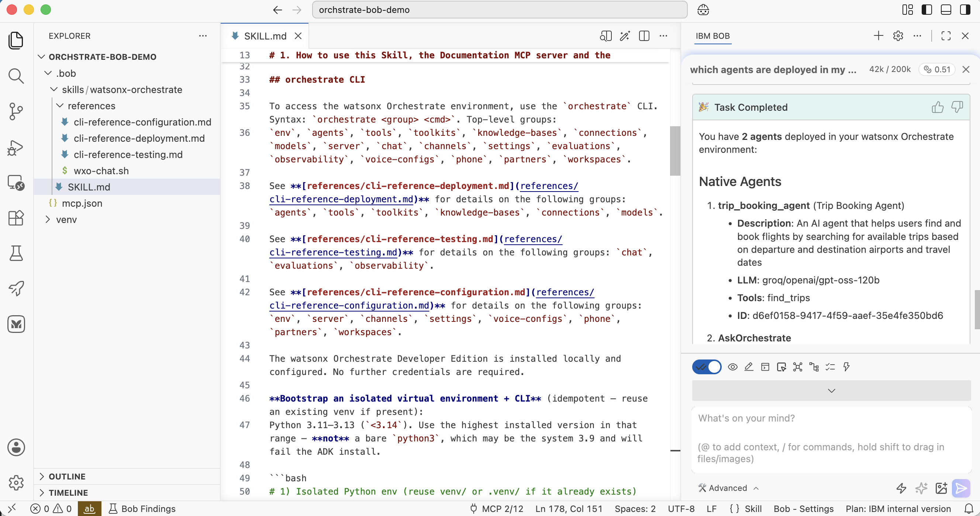Open the IBM Bob panel from activity bar
Viewport: 980px width, 516px height.
coord(16,324)
